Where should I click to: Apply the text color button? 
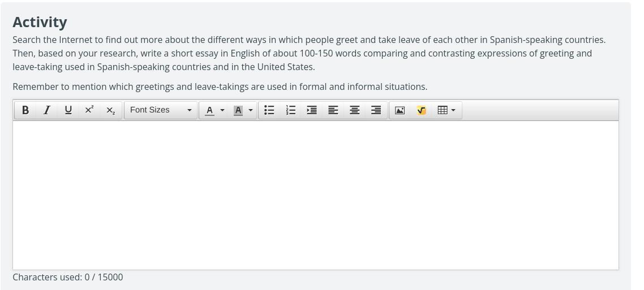[x=209, y=110]
